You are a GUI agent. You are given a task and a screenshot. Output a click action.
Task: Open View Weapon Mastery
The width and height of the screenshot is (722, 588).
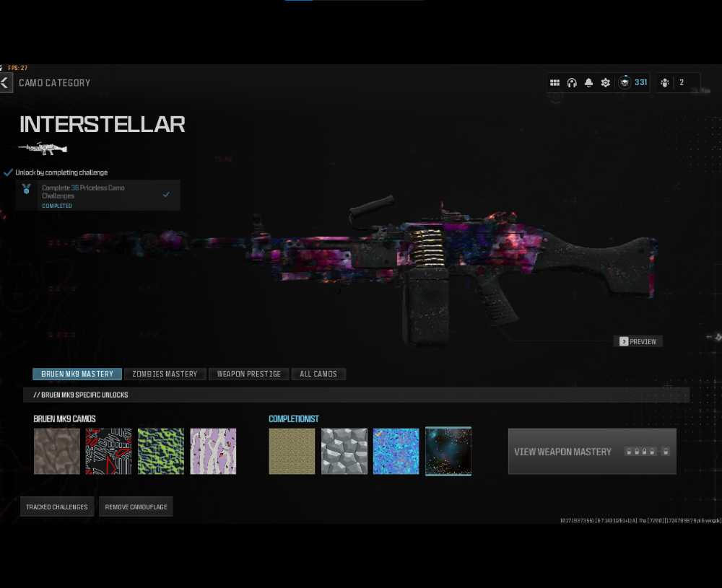(x=592, y=452)
